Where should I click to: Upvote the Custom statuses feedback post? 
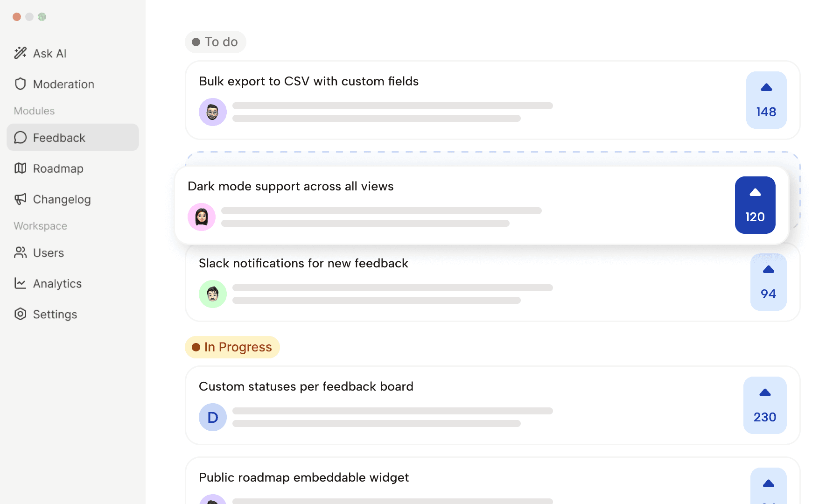(764, 405)
